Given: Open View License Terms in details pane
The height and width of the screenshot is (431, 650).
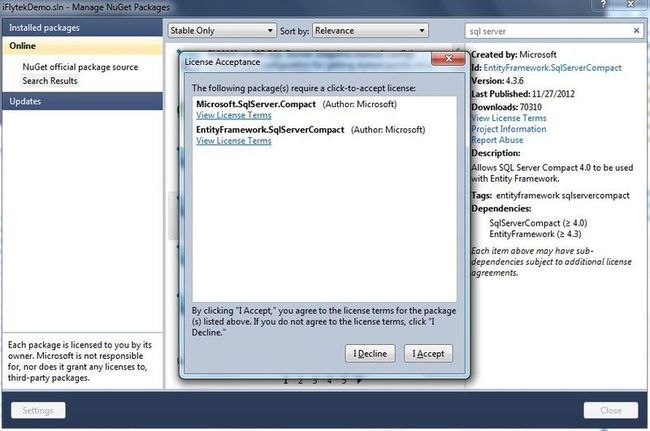Looking at the screenshot, I should 509,118.
